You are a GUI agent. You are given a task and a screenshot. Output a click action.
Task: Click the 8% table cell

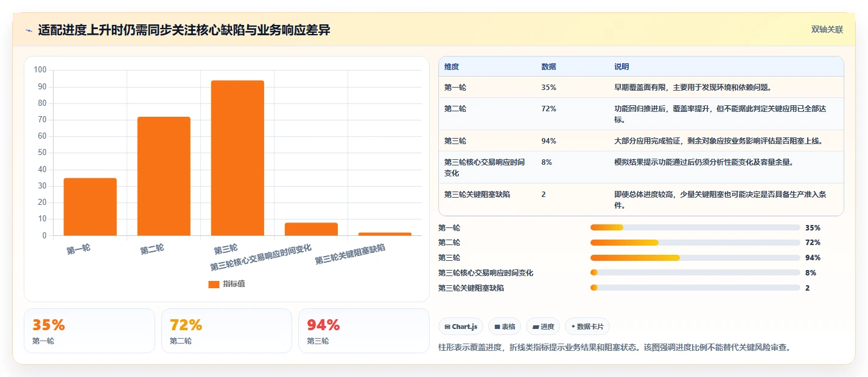[547, 162]
